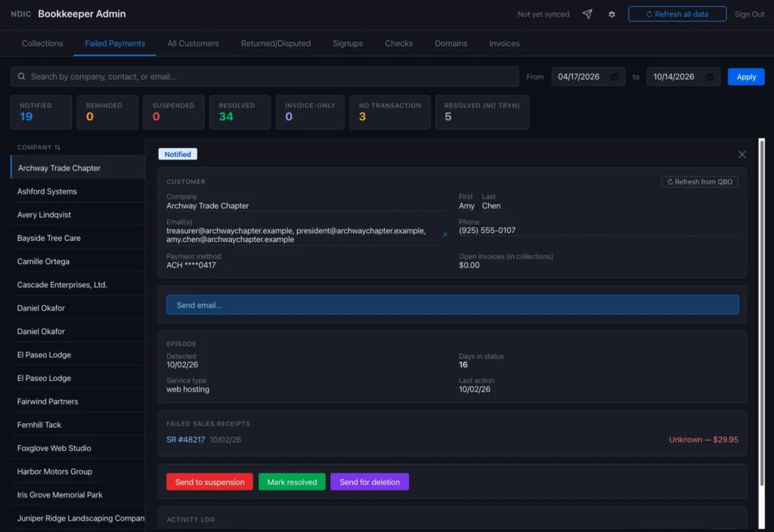Toggle Company column sort arrows
The width and height of the screenshot is (774, 532).
[x=57, y=147]
